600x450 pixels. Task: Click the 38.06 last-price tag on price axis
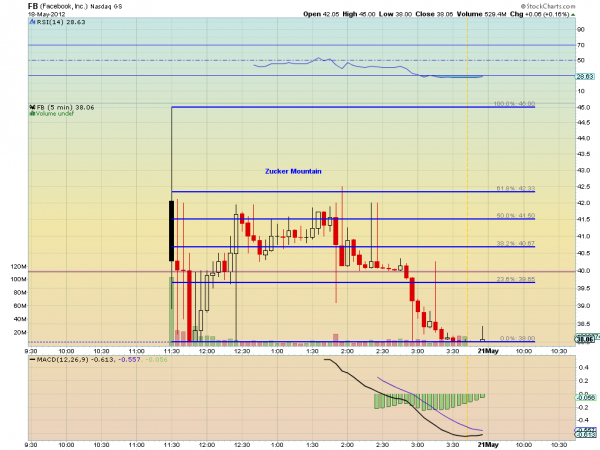(x=585, y=339)
